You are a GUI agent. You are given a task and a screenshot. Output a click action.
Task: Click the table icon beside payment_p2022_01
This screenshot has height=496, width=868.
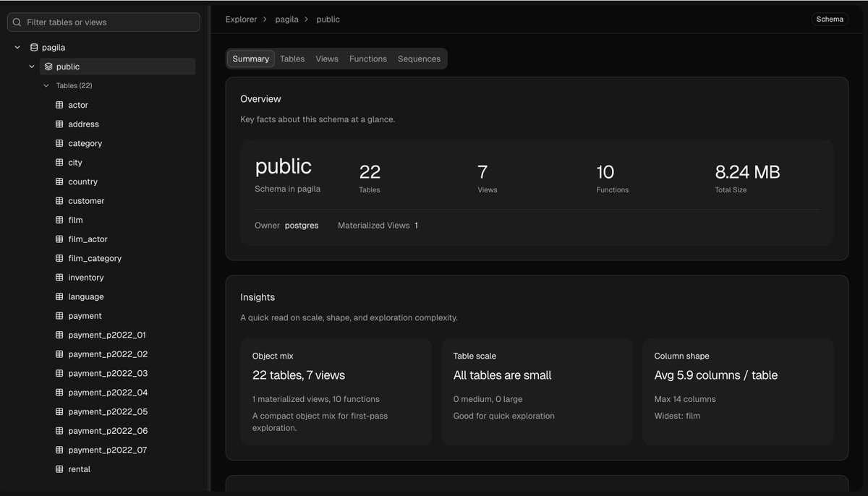(x=59, y=335)
